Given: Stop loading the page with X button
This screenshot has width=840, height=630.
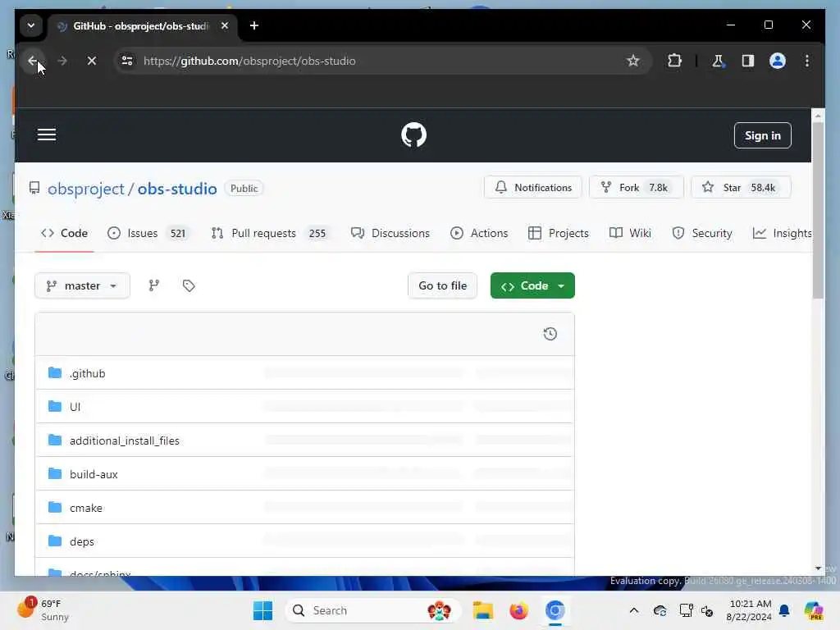Looking at the screenshot, I should 92,61.
